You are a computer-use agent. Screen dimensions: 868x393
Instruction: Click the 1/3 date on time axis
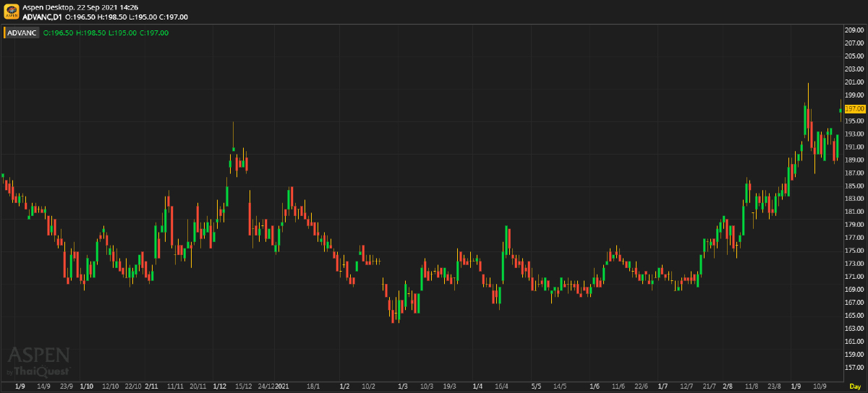pos(403,387)
